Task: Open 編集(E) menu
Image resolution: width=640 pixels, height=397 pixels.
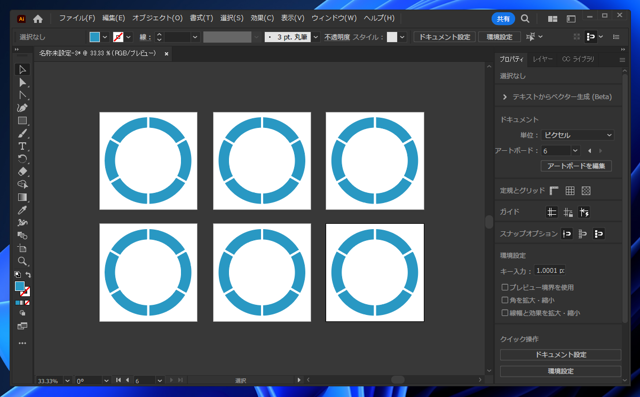Action: 113,18
